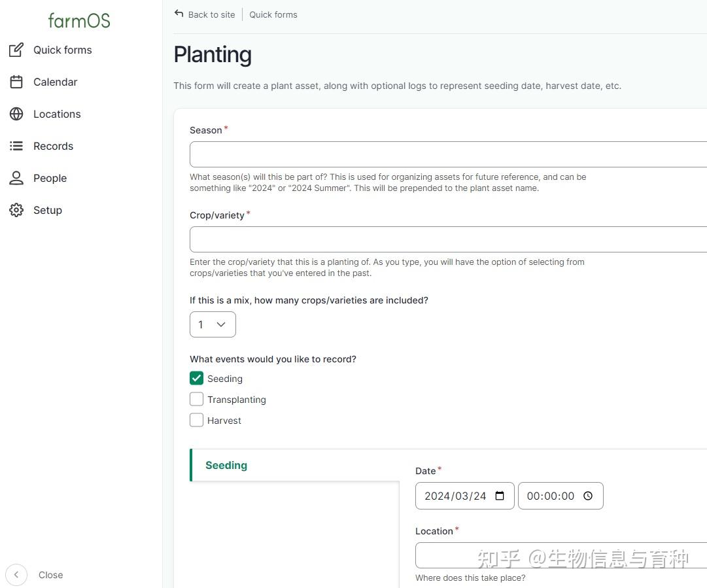
Task: Open the Records list icon
Action: pos(16,146)
